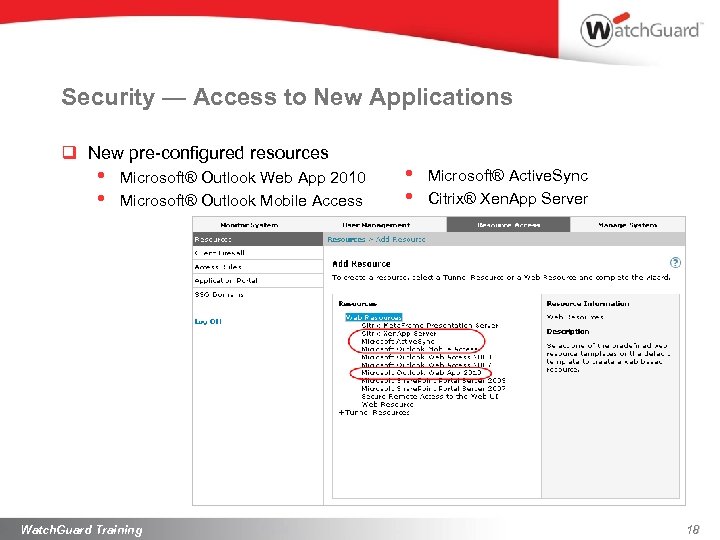Open Client Firewall sidebar item

(x=258, y=253)
